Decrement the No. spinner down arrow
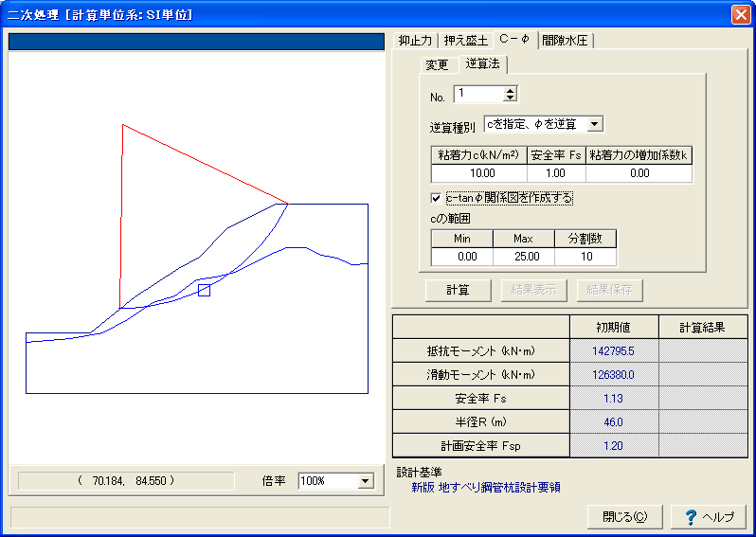 (x=510, y=98)
